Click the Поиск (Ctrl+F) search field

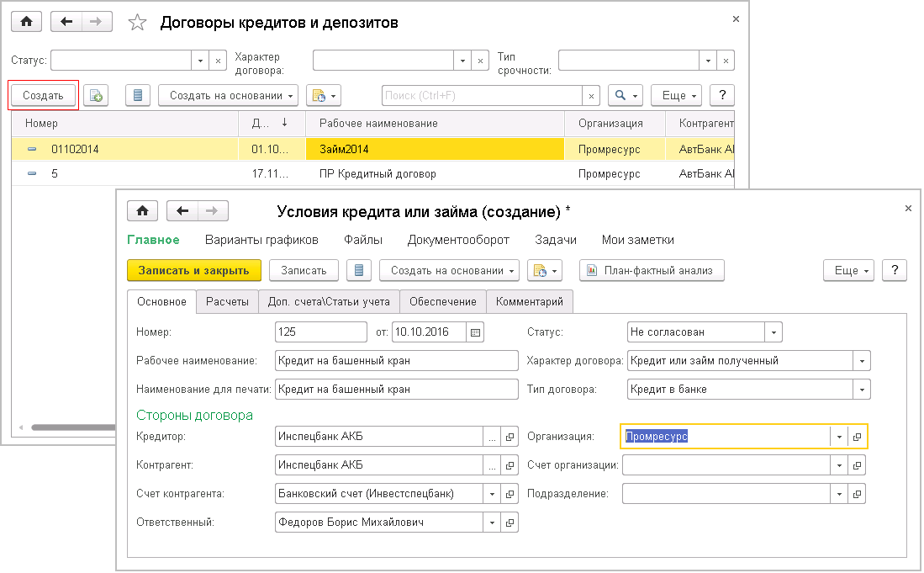(482, 96)
